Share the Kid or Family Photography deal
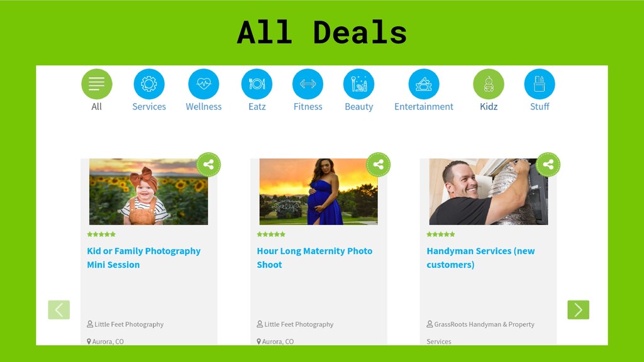Screen dimensions: 644x362 [x=209, y=165]
